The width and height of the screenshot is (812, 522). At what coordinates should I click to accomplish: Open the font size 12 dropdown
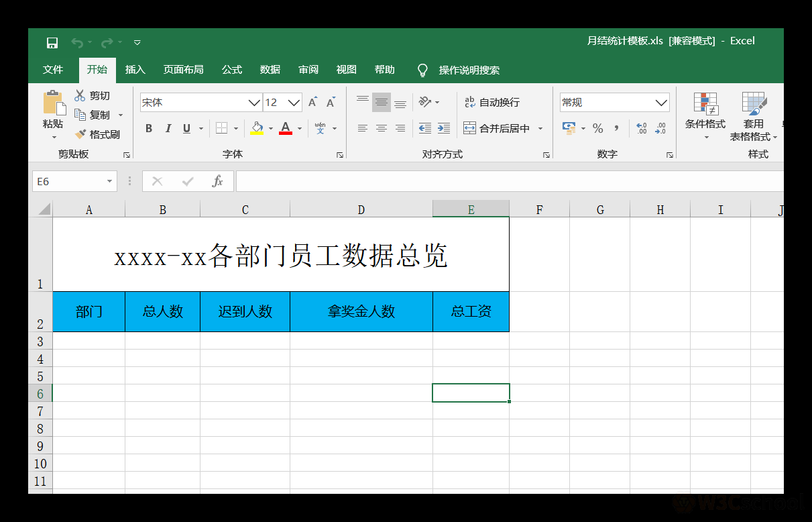294,103
